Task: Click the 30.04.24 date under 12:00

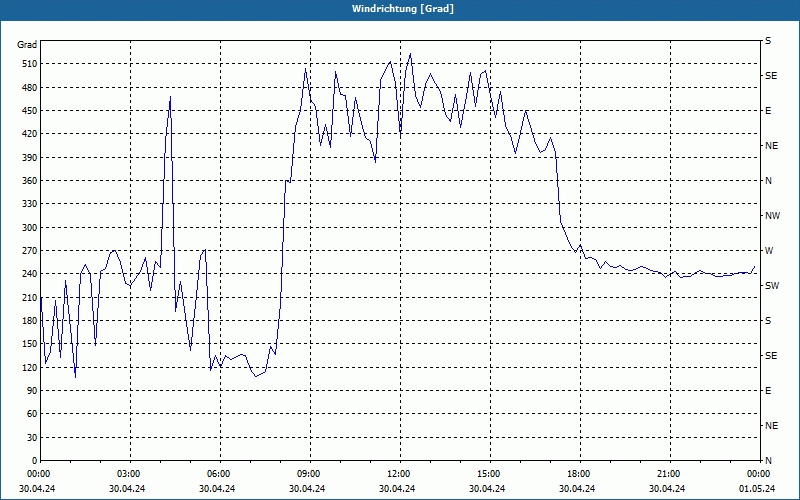Action: tap(397, 489)
